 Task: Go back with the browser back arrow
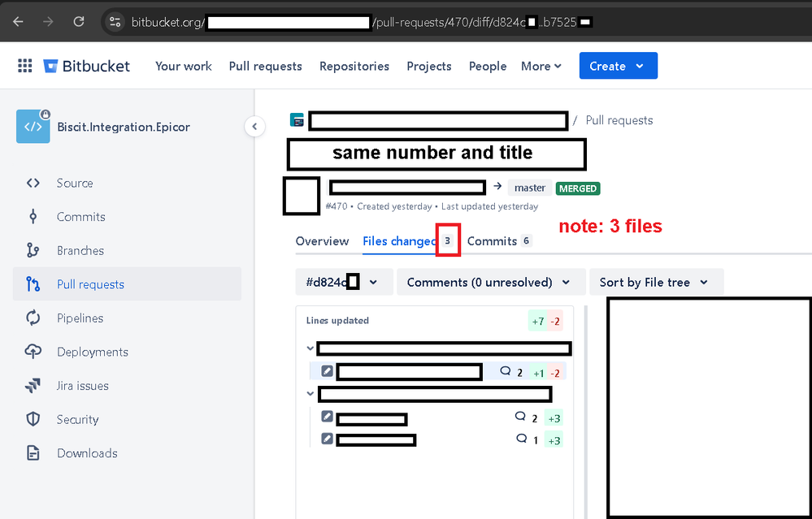tap(18, 22)
